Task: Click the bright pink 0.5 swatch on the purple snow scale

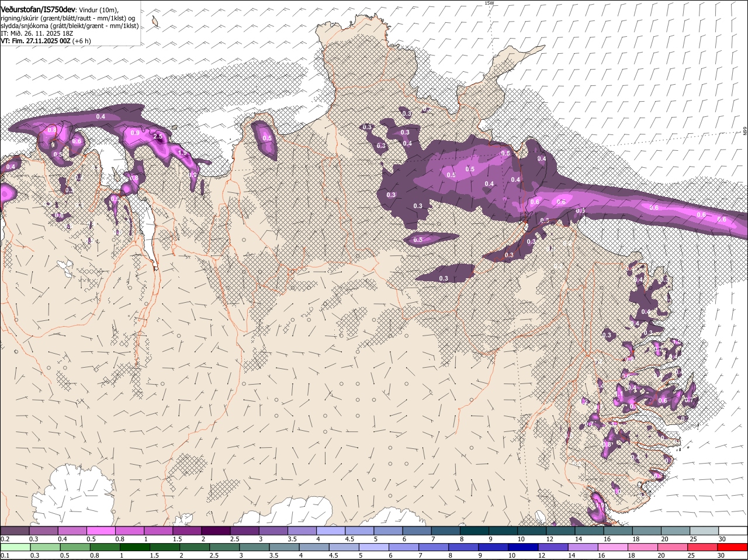Action: (101, 531)
